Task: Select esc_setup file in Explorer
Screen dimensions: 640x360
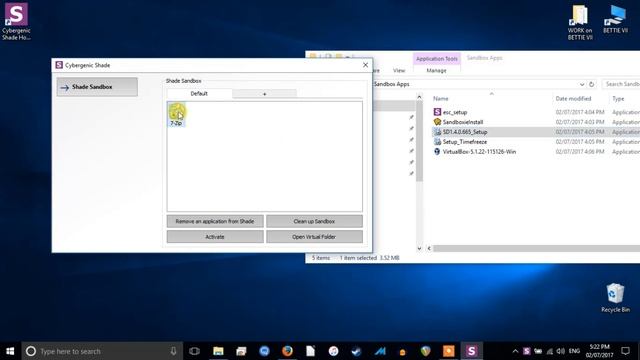Action: click(455, 112)
